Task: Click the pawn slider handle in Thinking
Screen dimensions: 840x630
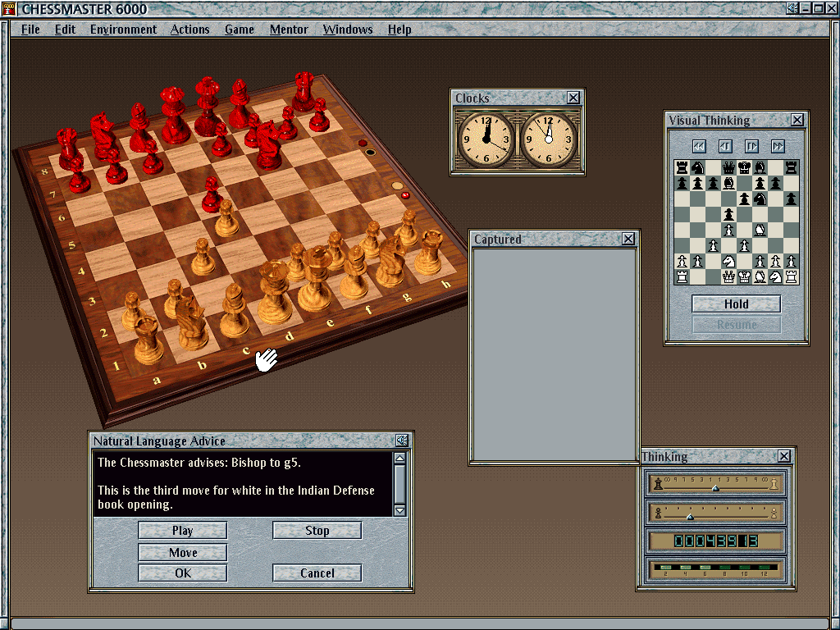Action: pyautogui.click(x=690, y=517)
